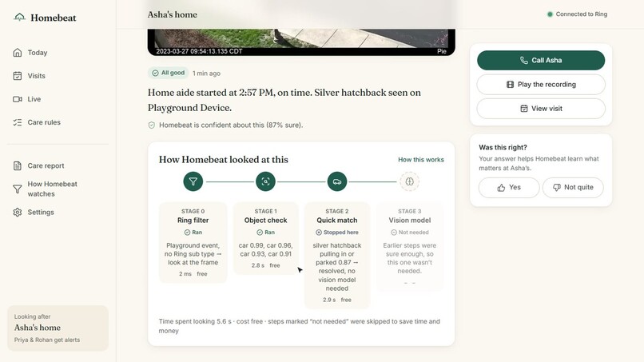Click the phone icon on Call Asha
The width and height of the screenshot is (644, 362).
coord(524,61)
